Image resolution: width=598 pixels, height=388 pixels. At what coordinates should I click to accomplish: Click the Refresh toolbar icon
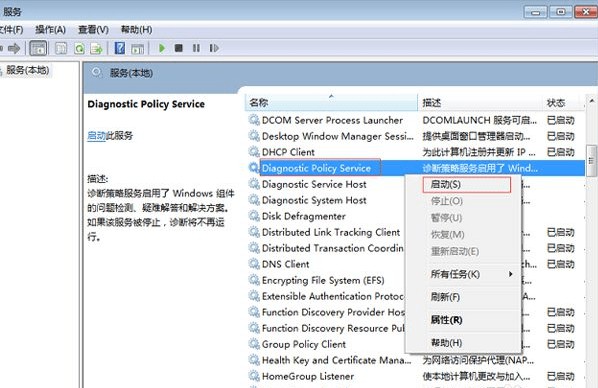[x=79, y=48]
